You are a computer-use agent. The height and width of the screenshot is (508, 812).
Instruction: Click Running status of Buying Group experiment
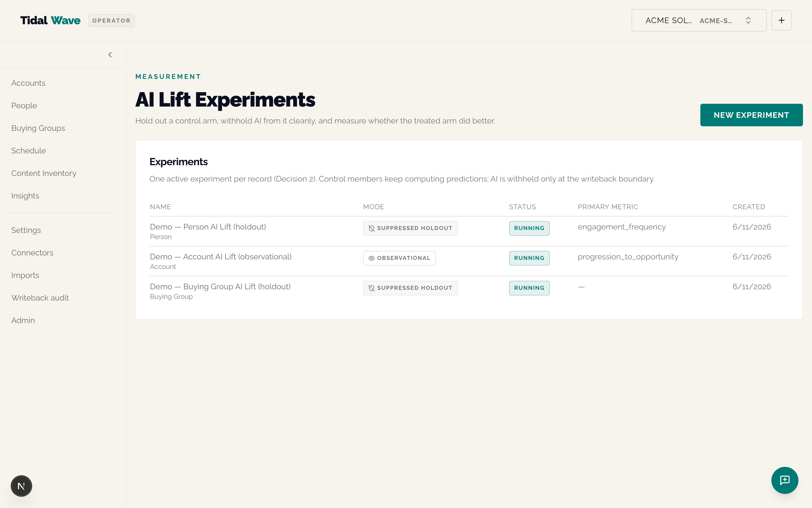point(529,288)
